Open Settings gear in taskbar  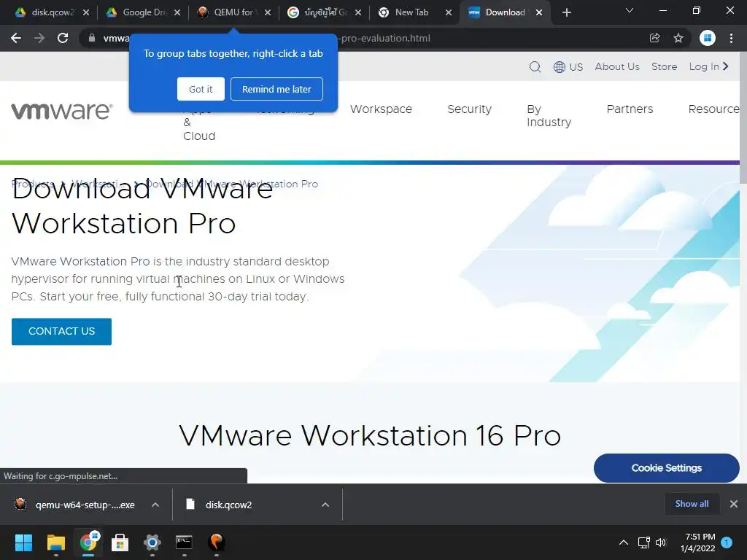152,542
